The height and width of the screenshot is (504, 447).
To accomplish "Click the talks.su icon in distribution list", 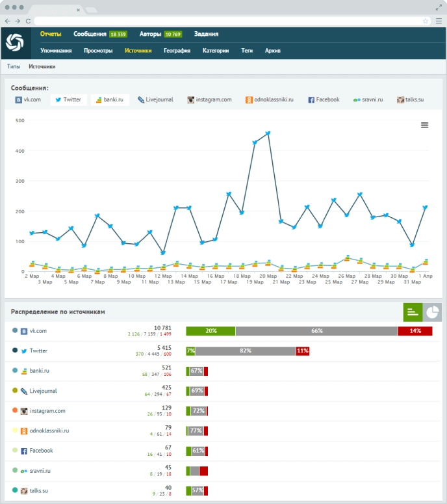I will tap(24, 491).
